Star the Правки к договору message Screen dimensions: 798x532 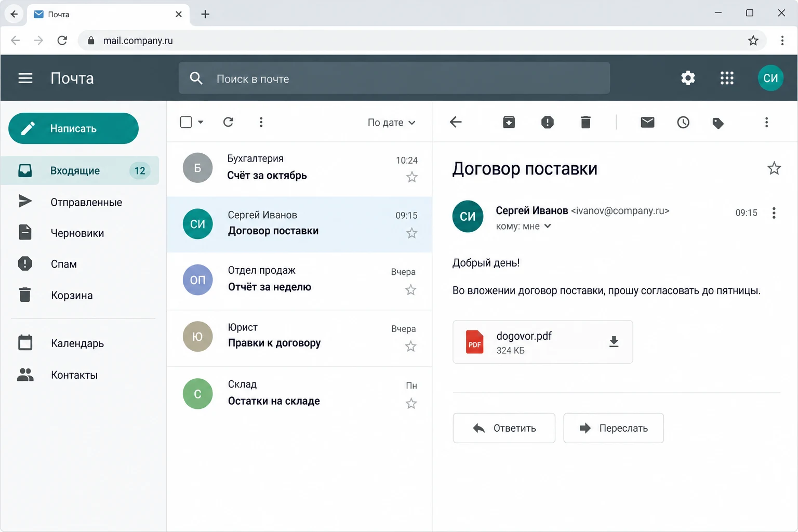click(411, 347)
